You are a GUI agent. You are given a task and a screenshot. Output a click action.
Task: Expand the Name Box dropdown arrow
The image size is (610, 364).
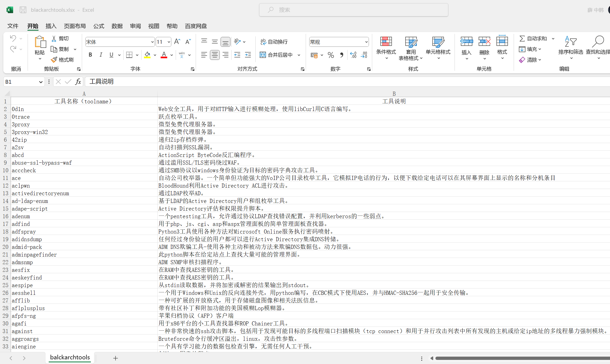[x=41, y=82]
